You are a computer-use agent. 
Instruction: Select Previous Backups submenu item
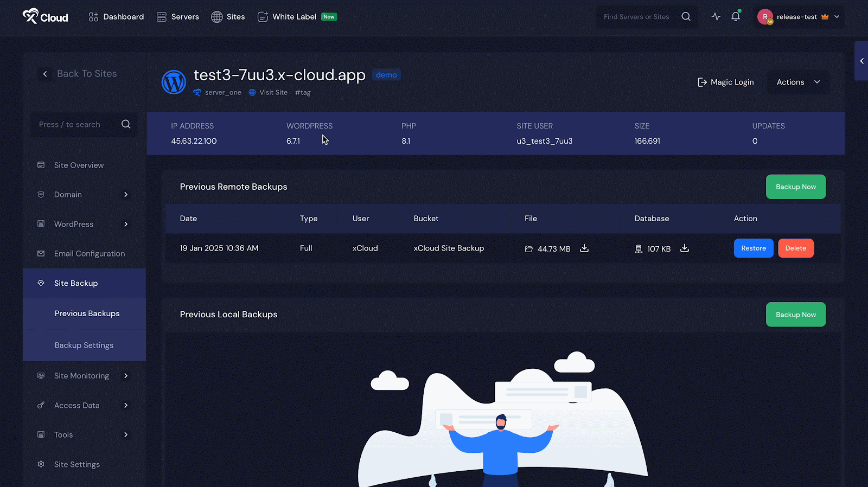[87, 313]
